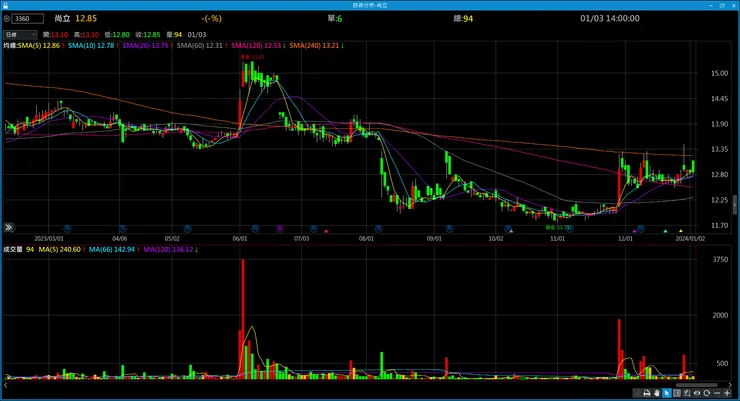Zoom out with the minus icon
This screenshot has height=401, width=740.
717,393
